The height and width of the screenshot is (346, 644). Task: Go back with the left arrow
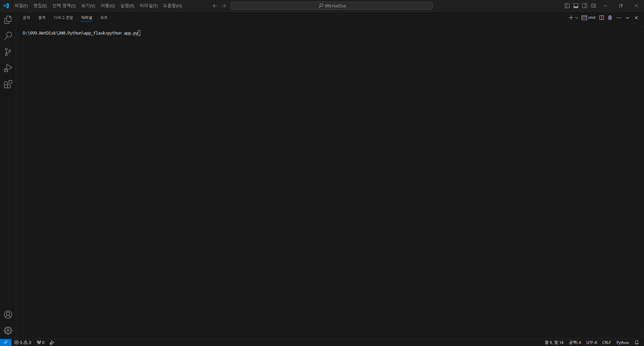tap(215, 6)
